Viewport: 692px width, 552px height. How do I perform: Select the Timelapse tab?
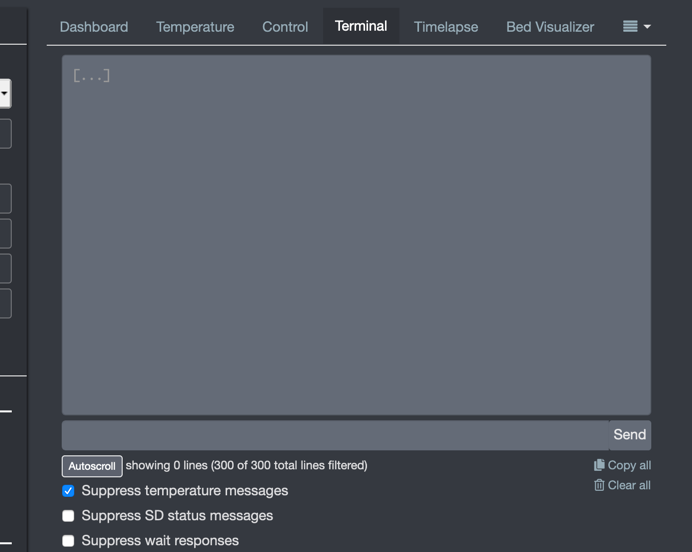pos(446,27)
